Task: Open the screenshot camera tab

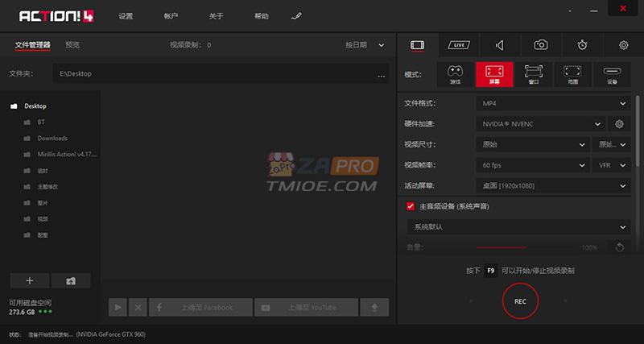Action: point(541,45)
